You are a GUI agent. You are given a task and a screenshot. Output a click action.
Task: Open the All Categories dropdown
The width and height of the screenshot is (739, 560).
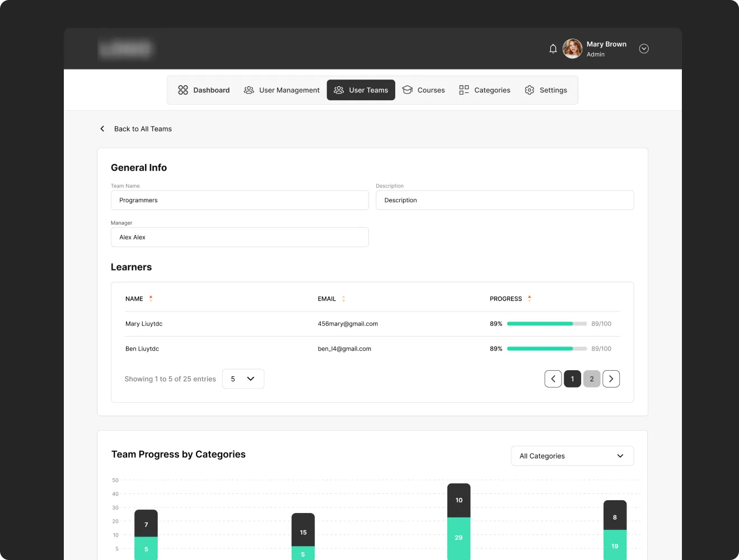click(572, 456)
